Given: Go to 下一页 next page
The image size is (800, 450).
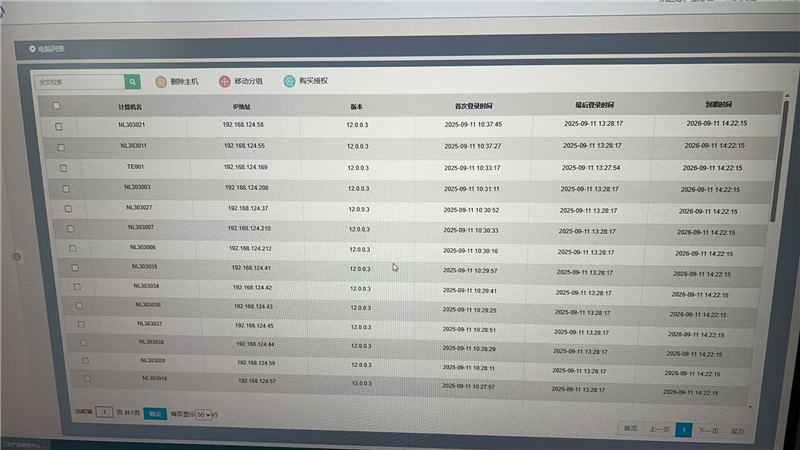Looking at the screenshot, I should pos(708,430).
